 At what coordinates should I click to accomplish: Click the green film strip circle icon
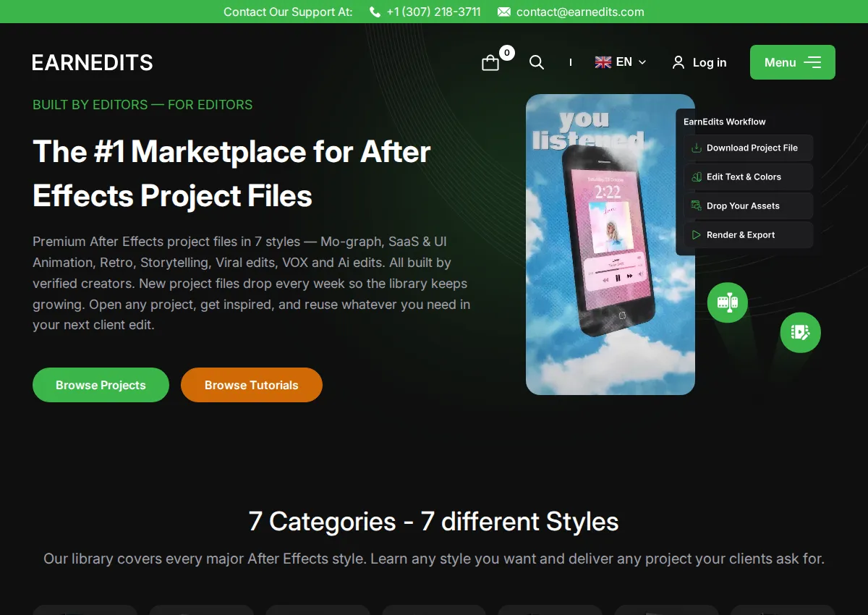pos(728,302)
